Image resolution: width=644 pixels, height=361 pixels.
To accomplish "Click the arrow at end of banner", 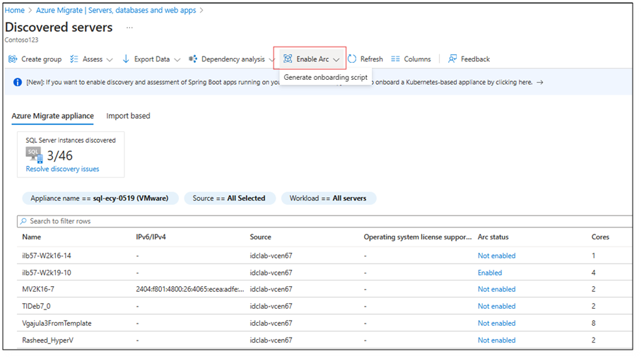I will [539, 83].
